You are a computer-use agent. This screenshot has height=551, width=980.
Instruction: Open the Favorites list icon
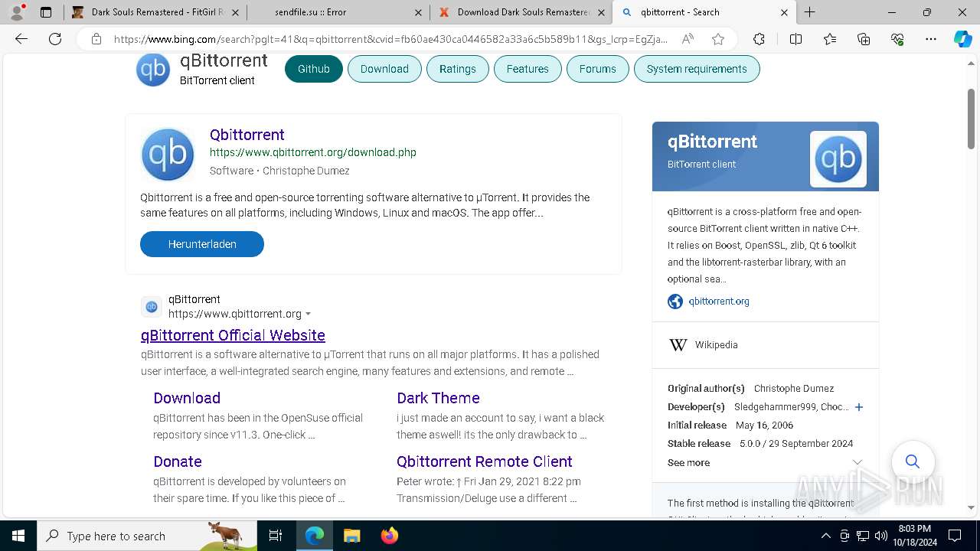click(830, 39)
